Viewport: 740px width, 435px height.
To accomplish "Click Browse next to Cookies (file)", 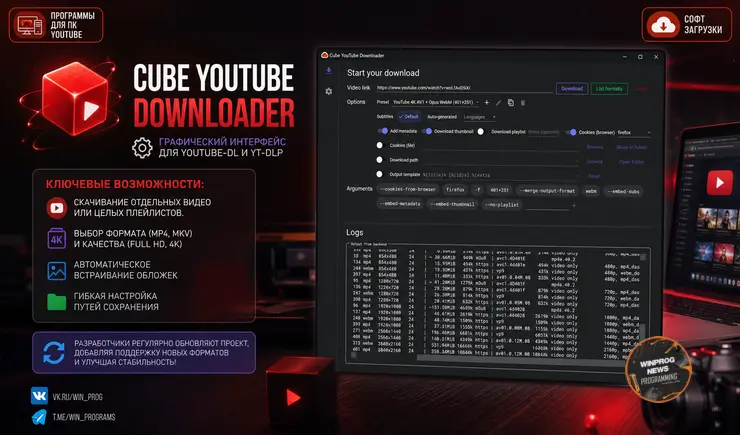I will (x=595, y=147).
